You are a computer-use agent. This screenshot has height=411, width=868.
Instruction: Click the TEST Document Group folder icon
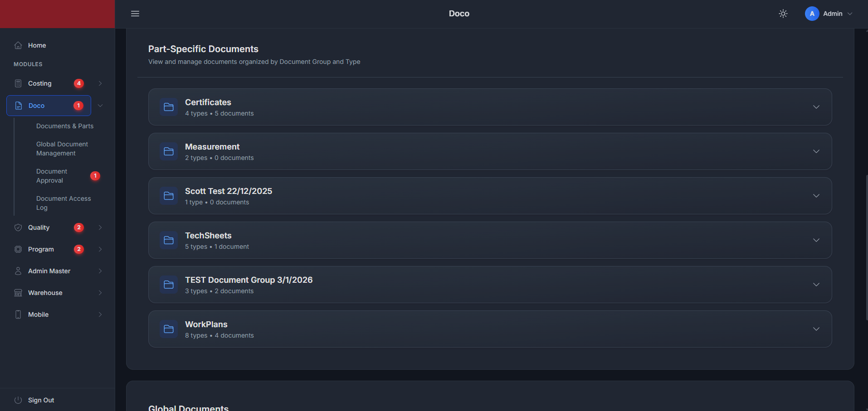169,285
